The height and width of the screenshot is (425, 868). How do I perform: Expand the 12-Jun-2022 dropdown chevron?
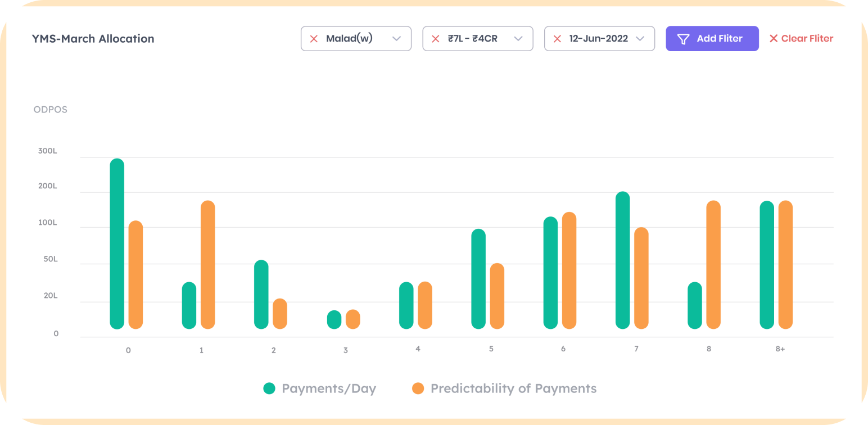point(640,39)
